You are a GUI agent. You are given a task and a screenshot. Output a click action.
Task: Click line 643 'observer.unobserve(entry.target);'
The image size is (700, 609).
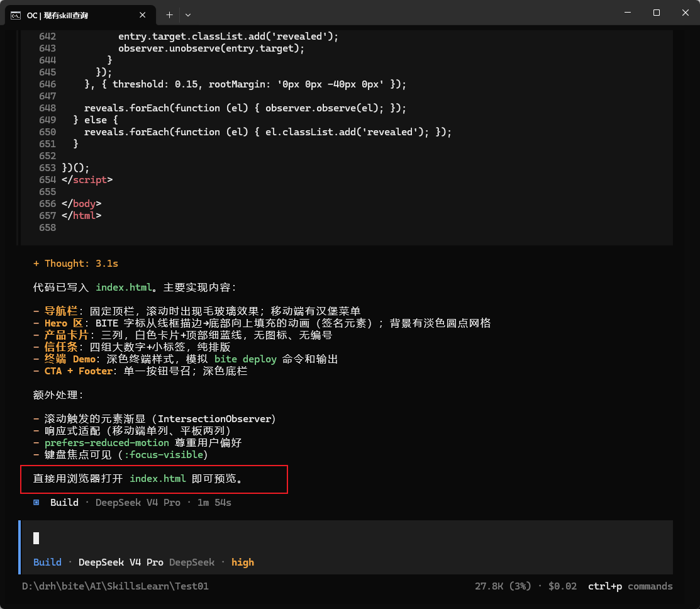[x=211, y=48]
